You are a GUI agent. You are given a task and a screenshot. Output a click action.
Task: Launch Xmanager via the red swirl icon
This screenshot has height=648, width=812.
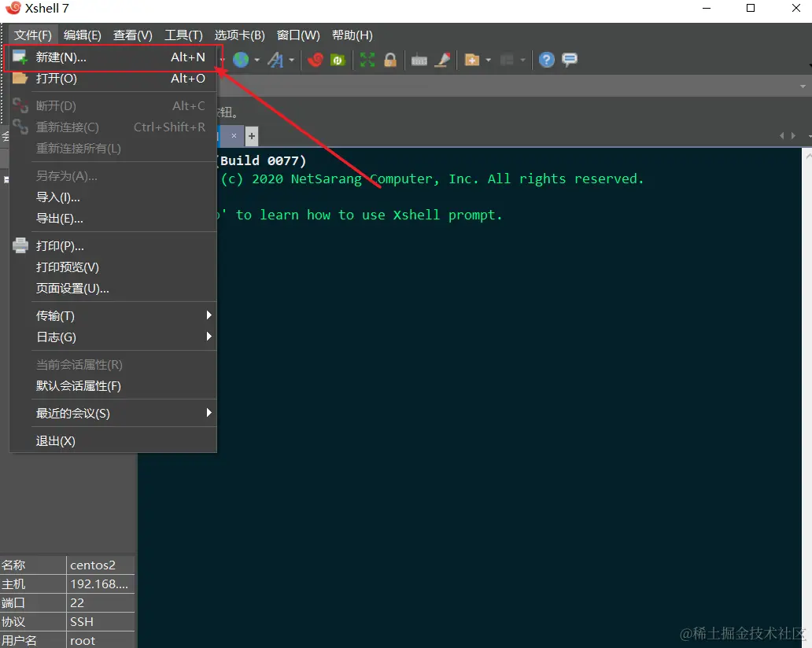[x=315, y=60]
